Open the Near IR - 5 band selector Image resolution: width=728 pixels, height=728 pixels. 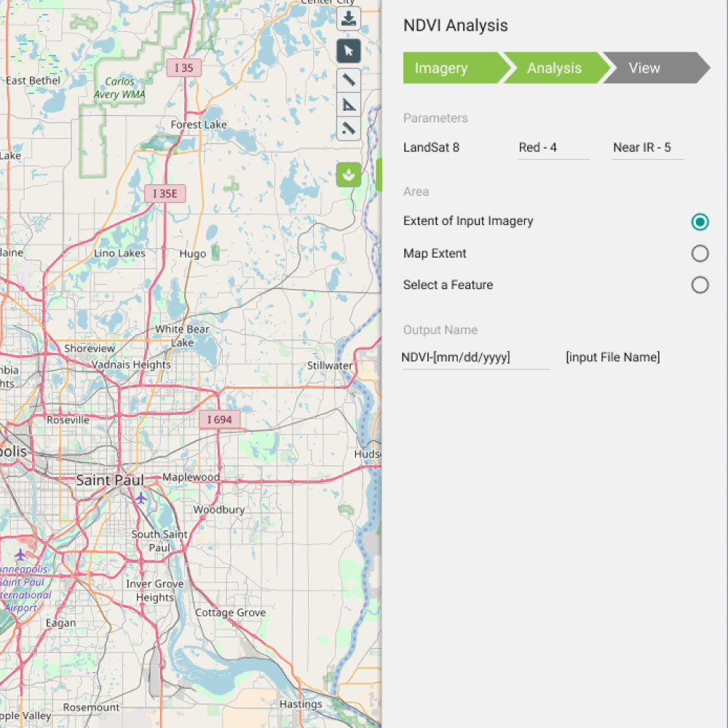pyautogui.click(x=647, y=148)
